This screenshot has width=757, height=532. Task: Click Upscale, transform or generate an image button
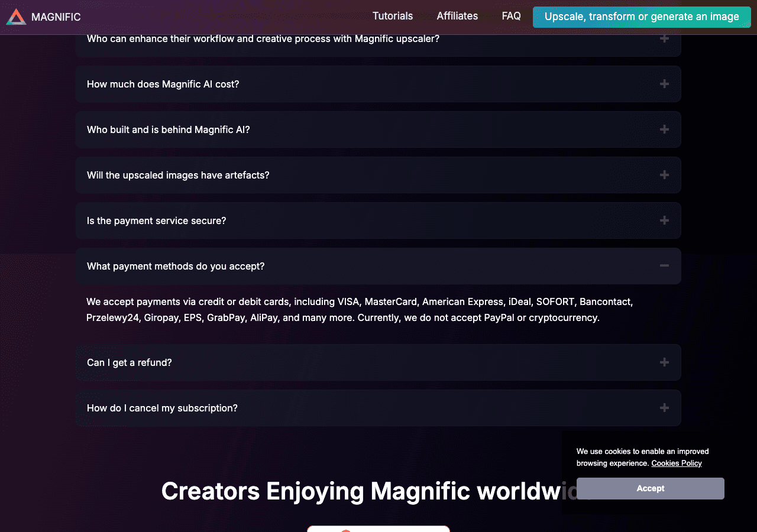click(x=642, y=17)
